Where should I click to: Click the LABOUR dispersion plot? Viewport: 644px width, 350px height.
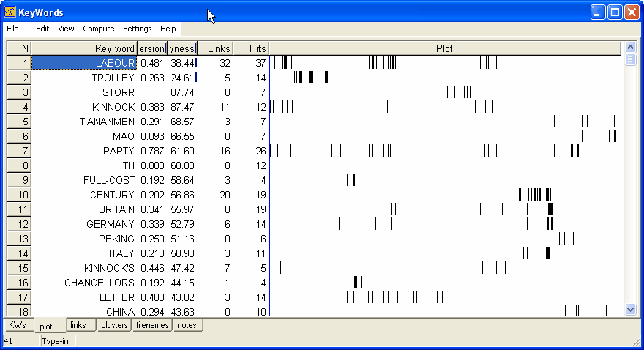(x=445, y=63)
